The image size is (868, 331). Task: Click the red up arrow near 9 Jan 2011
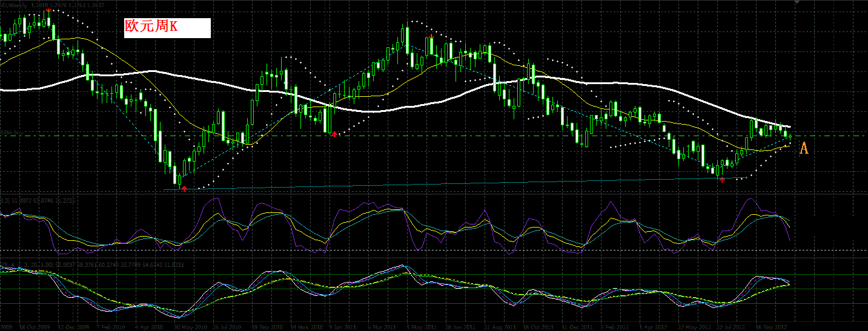click(334, 134)
